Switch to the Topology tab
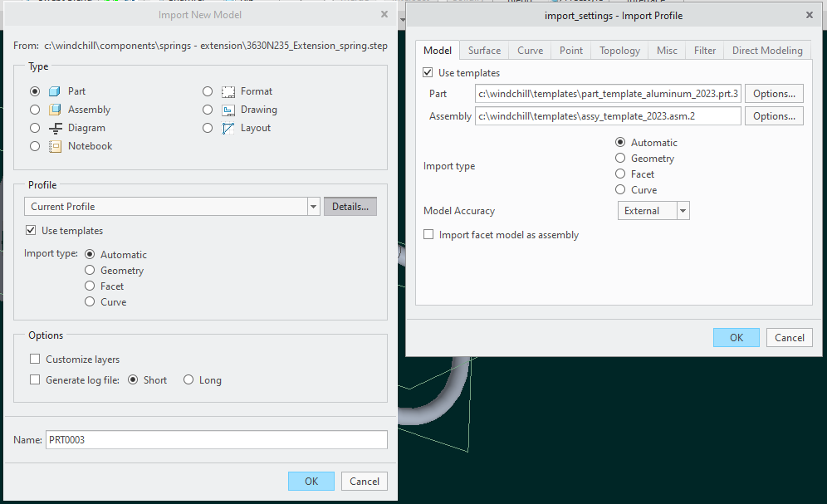Image resolution: width=827 pixels, height=504 pixels. 619,50
